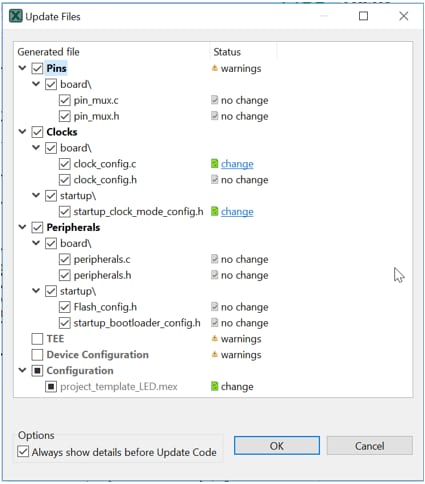The image size is (425, 484).
Task: Collapse the Configuration node
Action: (x=22, y=370)
